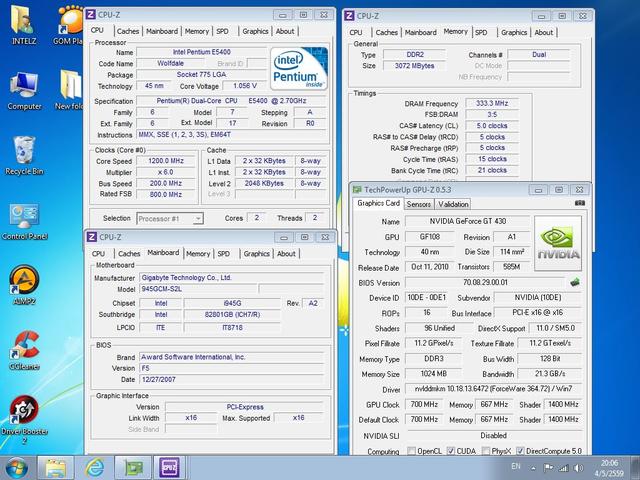
Task: Click the GPU-Z Release Date value Oct 11, 2010
Action: (430, 267)
